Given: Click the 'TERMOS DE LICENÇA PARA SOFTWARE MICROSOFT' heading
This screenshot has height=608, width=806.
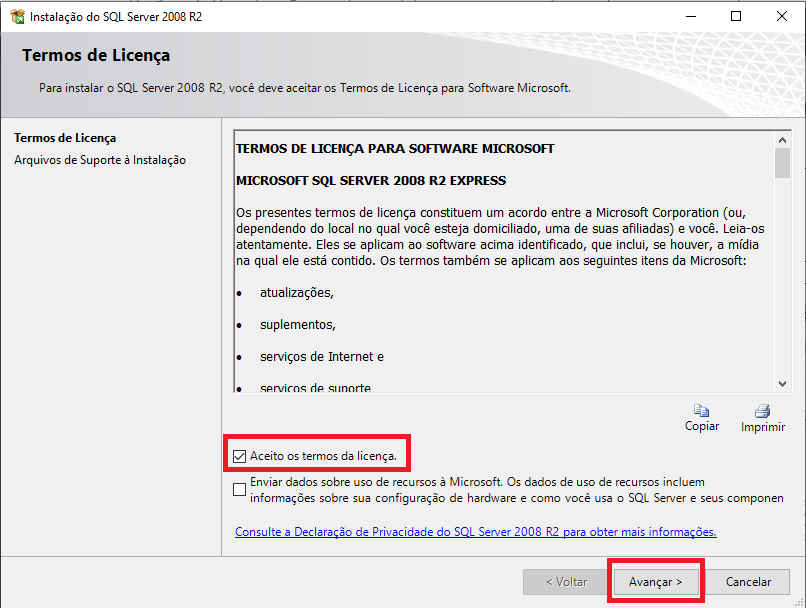Looking at the screenshot, I should [x=395, y=149].
